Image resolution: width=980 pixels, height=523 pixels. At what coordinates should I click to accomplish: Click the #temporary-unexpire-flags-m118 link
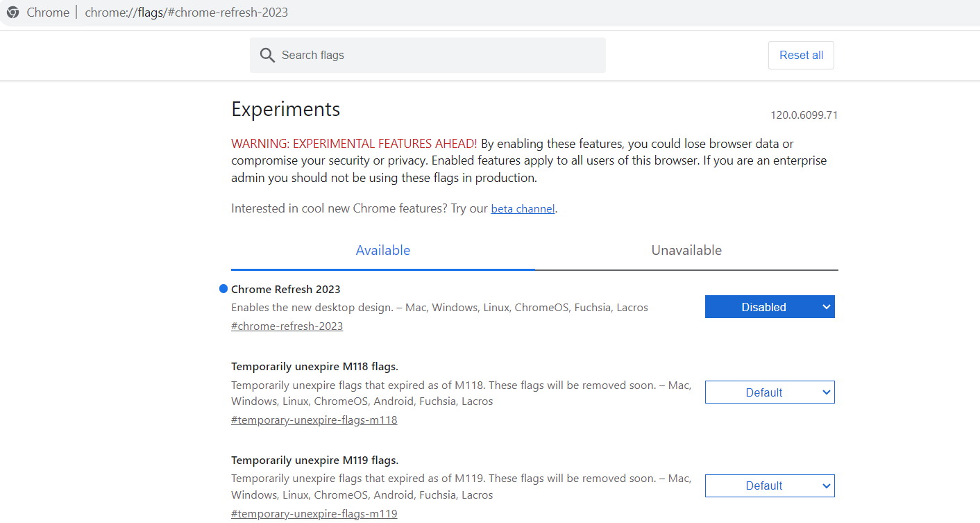pos(314,420)
